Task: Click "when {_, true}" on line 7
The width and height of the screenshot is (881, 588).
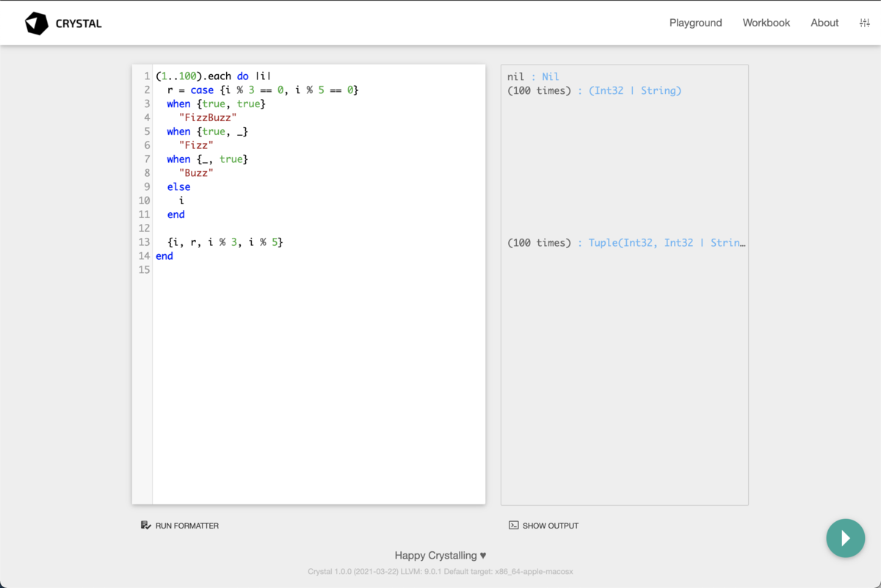Action: pos(208,159)
